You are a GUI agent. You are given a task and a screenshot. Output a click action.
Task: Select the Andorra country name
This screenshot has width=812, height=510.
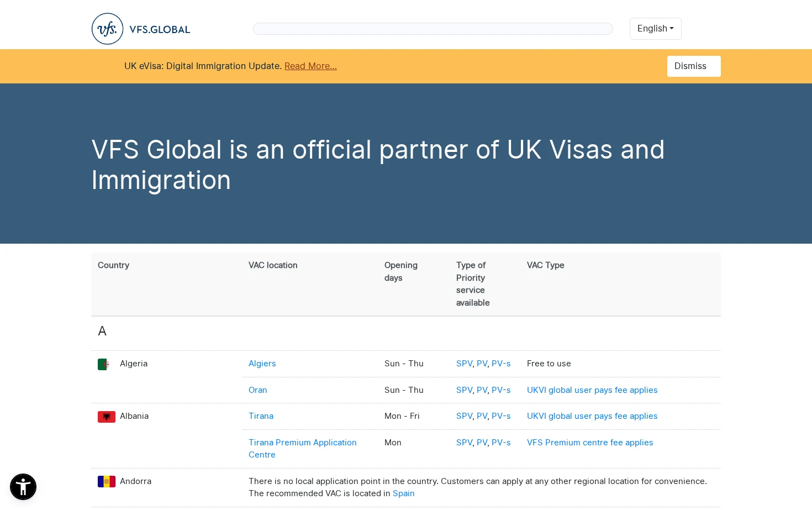point(135,481)
